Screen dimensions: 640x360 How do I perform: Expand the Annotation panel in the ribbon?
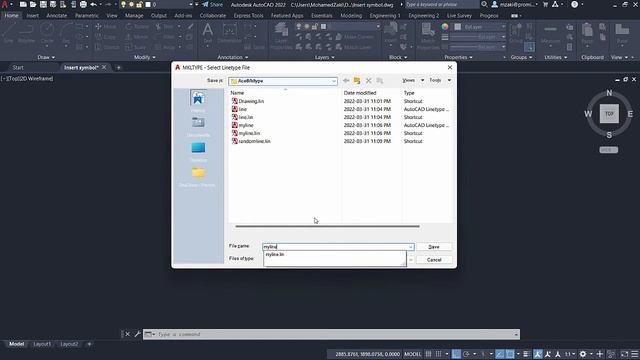click(x=233, y=58)
